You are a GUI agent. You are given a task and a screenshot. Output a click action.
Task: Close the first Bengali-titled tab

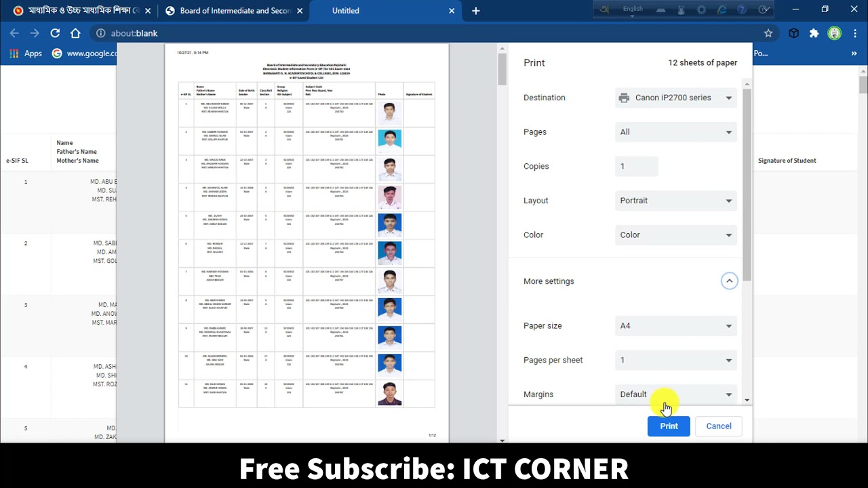[148, 11]
